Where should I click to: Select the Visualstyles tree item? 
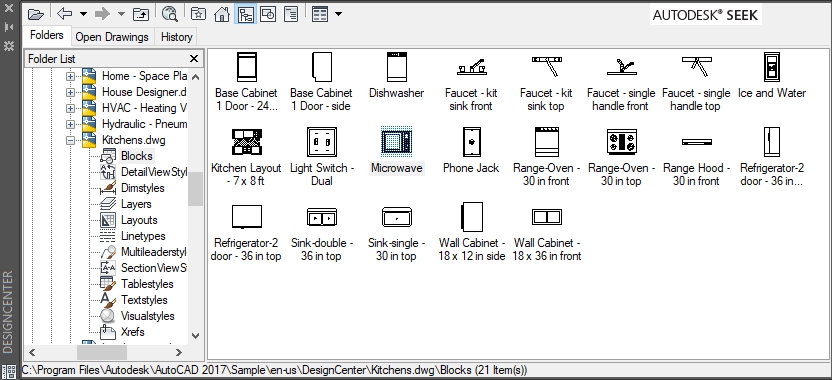click(x=148, y=316)
